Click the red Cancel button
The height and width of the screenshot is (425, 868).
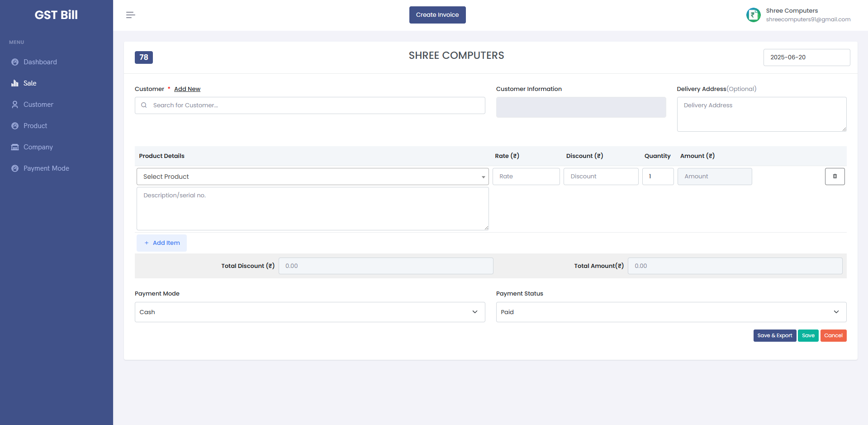coord(833,335)
